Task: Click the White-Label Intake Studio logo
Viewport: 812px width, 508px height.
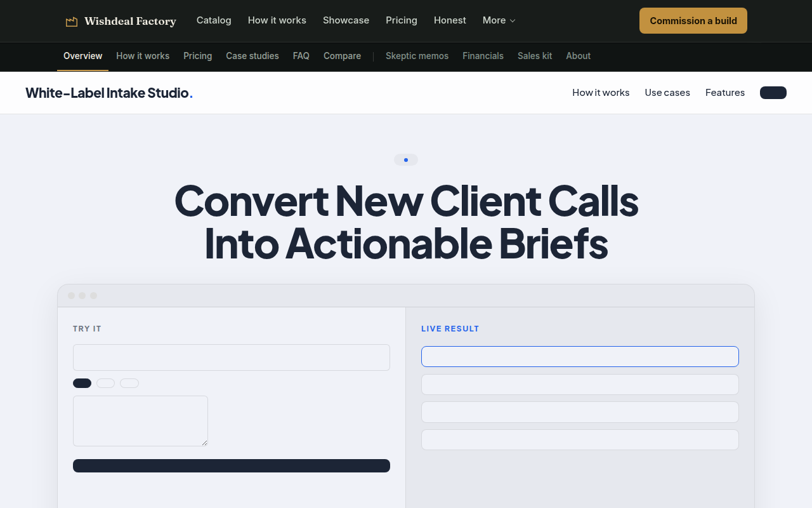Action: click(x=109, y=93)
